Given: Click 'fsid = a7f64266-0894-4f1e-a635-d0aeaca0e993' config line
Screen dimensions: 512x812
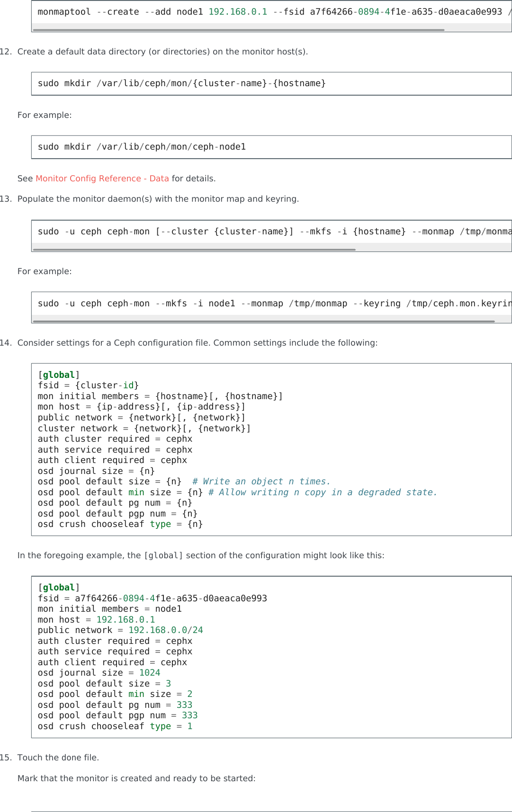Looking at the screenshot, I should [x=153, y=598].
